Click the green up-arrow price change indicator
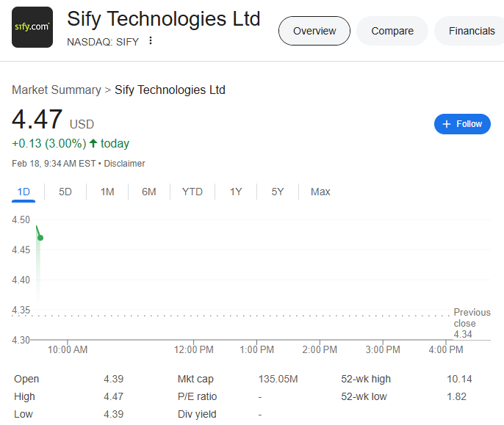504x425 pixels. (93, 143)
